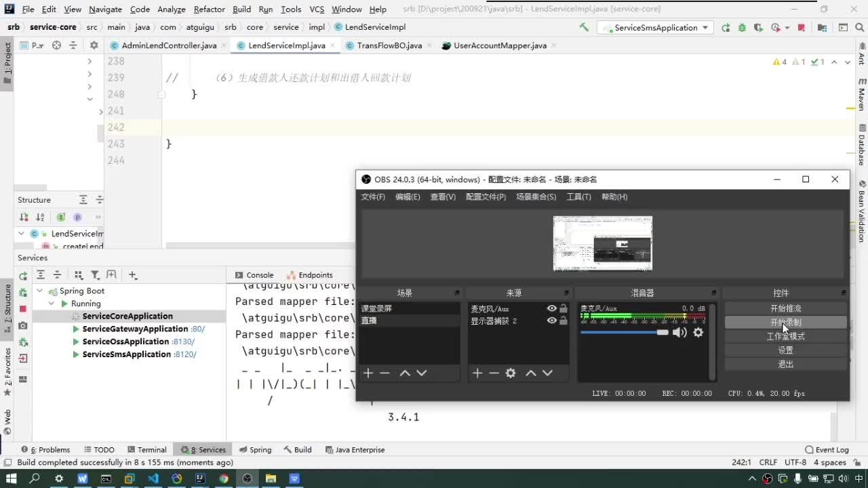
Task: Move the OBS source up with arrow
Action: pyautogui.click(x=531, y=373)
